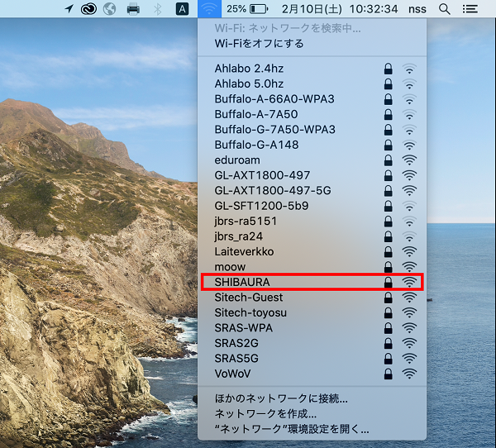
Task: Choose Buffalo-G-A148 network
Action: [x=312, y=145]
